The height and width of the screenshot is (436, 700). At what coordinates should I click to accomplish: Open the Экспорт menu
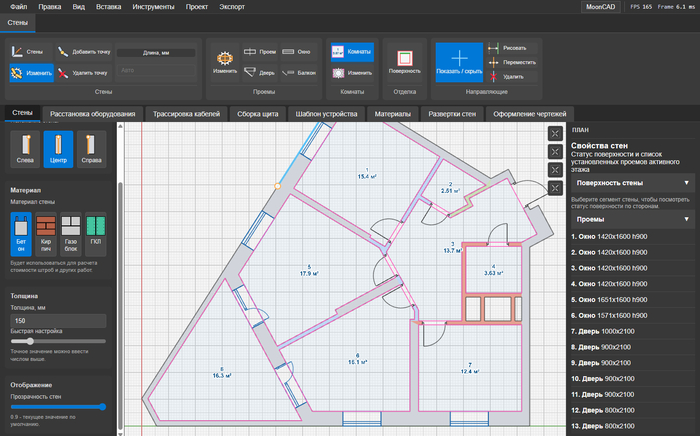tap(232, 7)
